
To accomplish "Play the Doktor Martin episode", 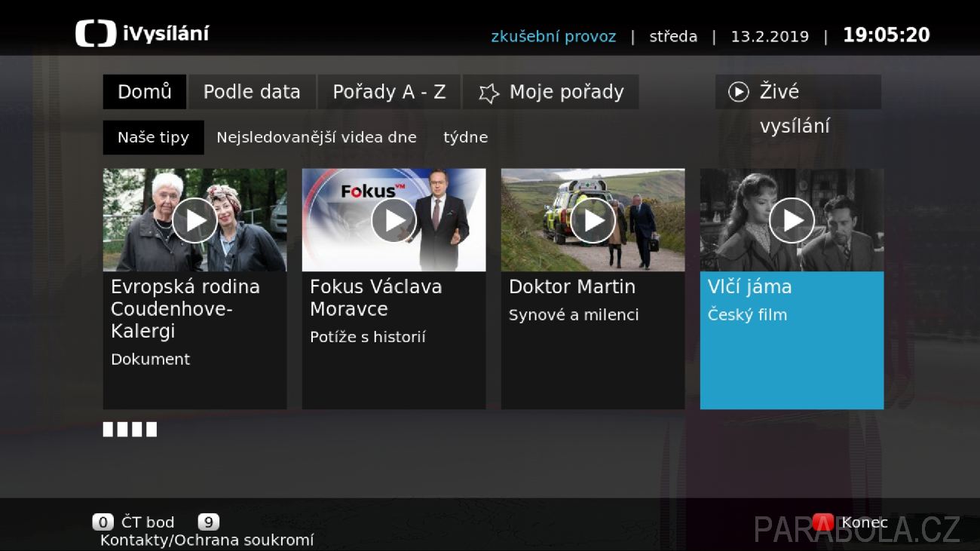I will point(593,220).
